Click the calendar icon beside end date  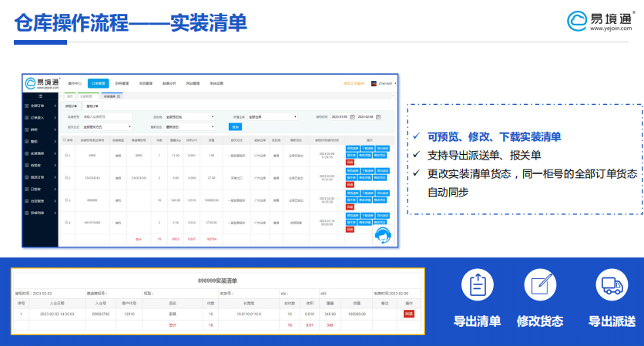pos(380,117)
